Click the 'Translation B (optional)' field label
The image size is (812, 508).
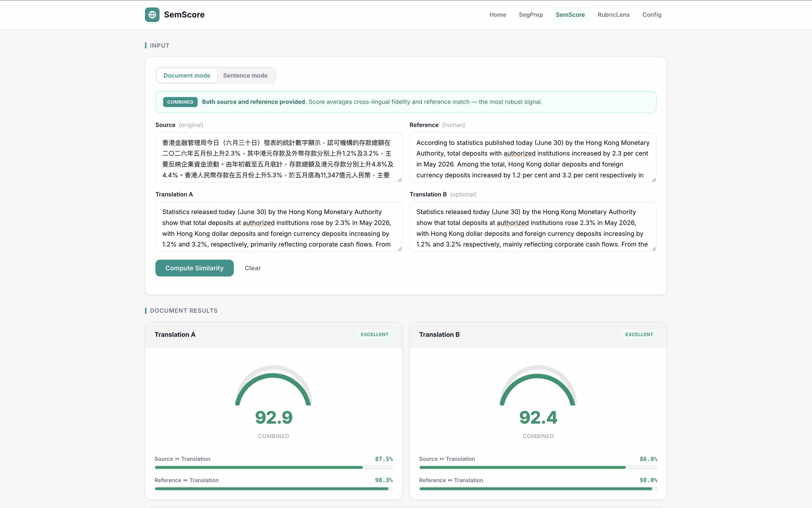[x=443, y=194]
